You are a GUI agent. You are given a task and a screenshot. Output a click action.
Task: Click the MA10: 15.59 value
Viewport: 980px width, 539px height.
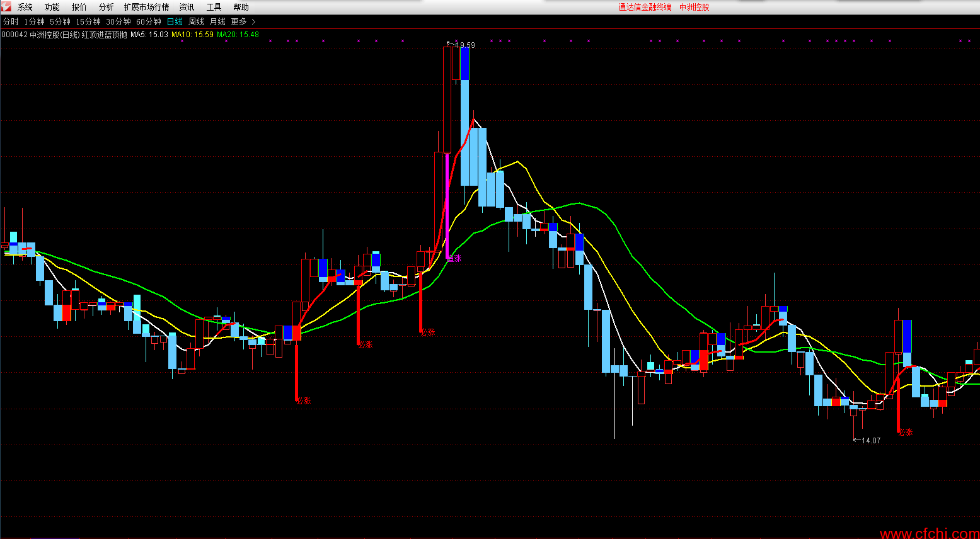tap(192, 35)
